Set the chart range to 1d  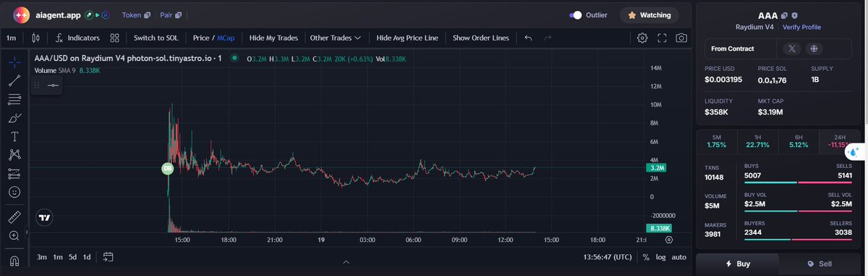(x=87, y=256)
